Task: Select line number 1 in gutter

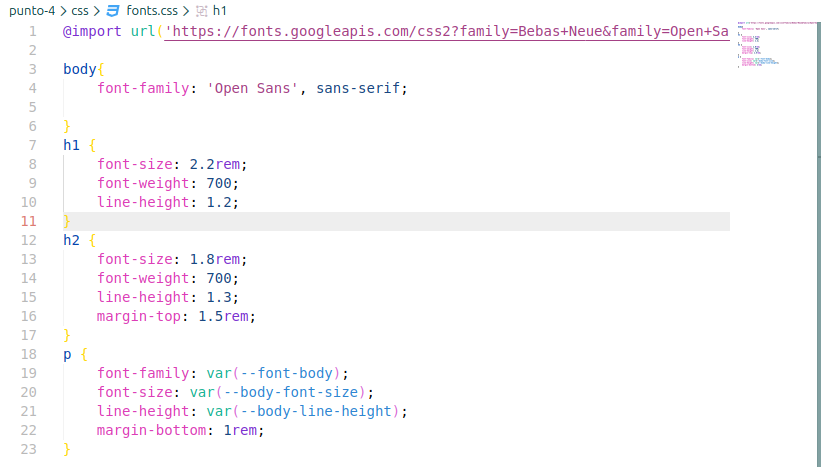Action: tap(33, 32)
